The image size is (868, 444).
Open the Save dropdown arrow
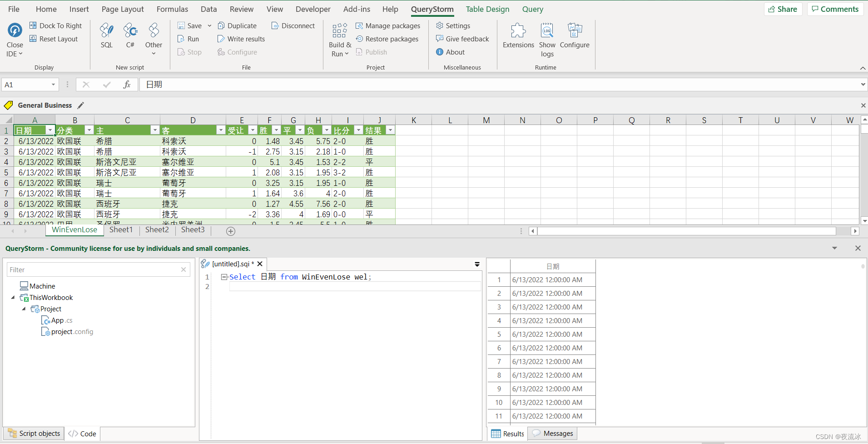pyautogui.click(x=209, y=25)
